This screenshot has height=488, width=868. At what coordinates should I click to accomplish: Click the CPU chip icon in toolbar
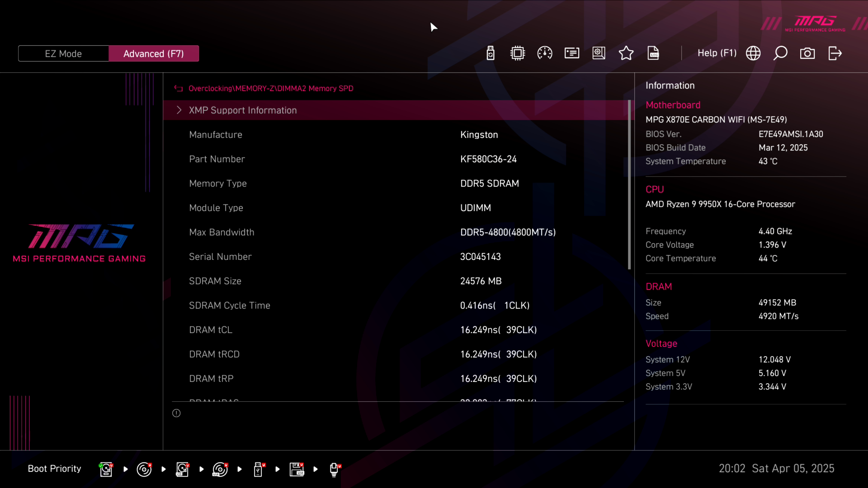(518, 53)
